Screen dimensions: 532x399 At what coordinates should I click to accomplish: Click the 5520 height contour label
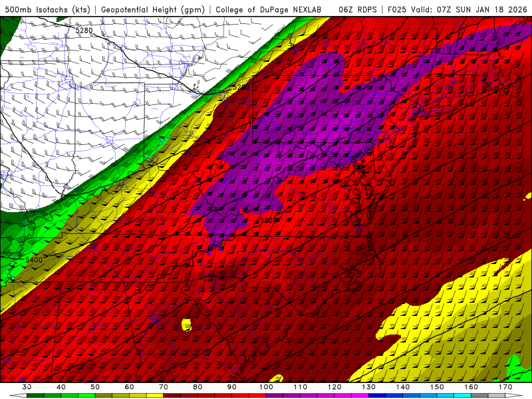(269, 221)
